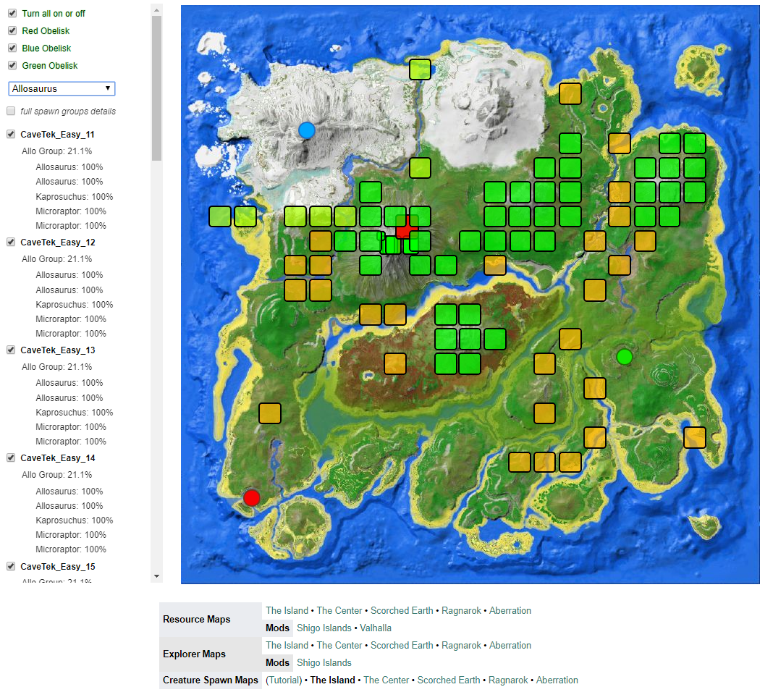Open Scorched Earth creature spawn map
Screen dimensions: 773x700
coord(449,680)
